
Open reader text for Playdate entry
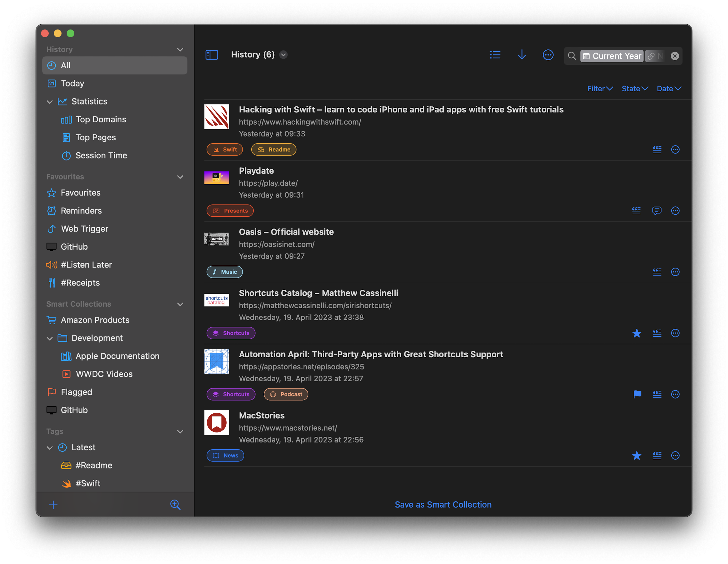pos(636,211)
